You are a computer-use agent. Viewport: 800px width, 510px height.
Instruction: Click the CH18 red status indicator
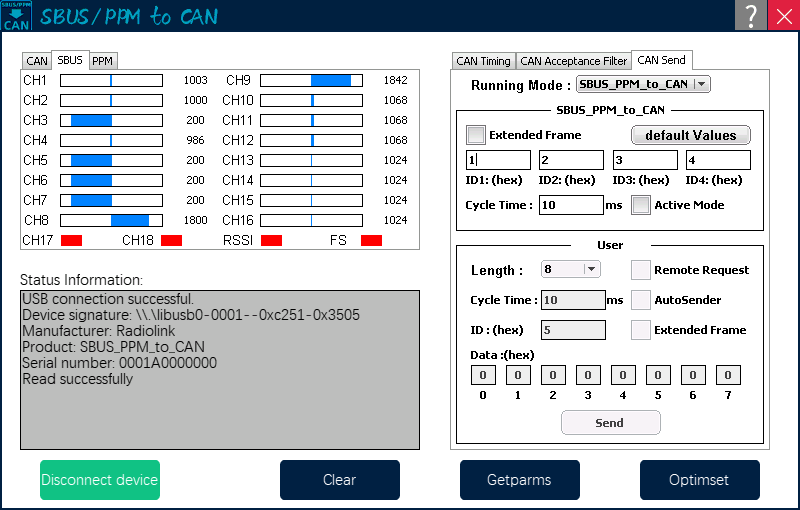(x=171, y=240)
